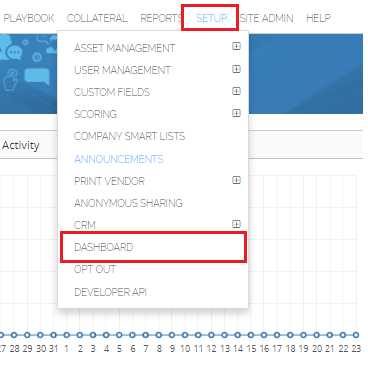Expand Print Vendor plus icon
The width and height of the screenshot is (368, 366).
[x=236, y=180]
